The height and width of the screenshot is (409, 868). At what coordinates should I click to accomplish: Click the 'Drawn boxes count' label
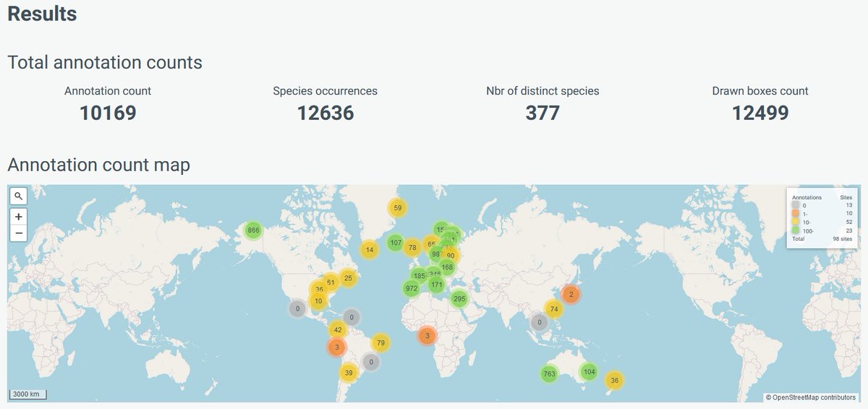coord(760,91)
